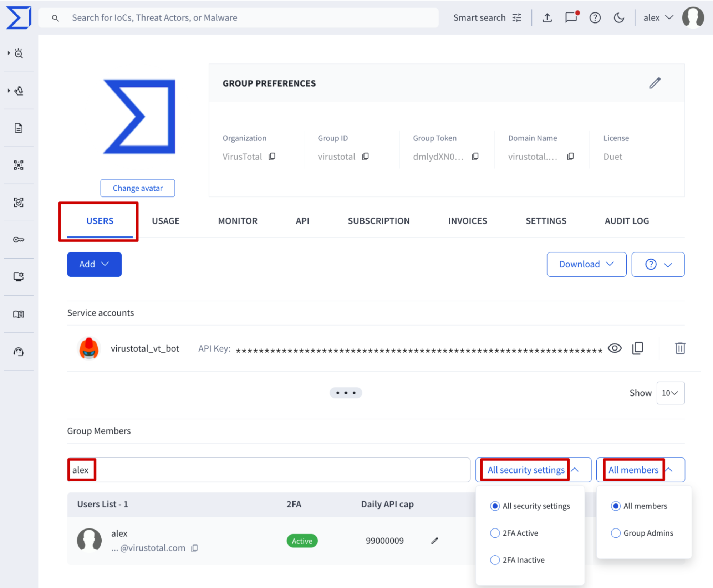
Task: Open the SUBSCRIPTION tab
Action: 378,221
